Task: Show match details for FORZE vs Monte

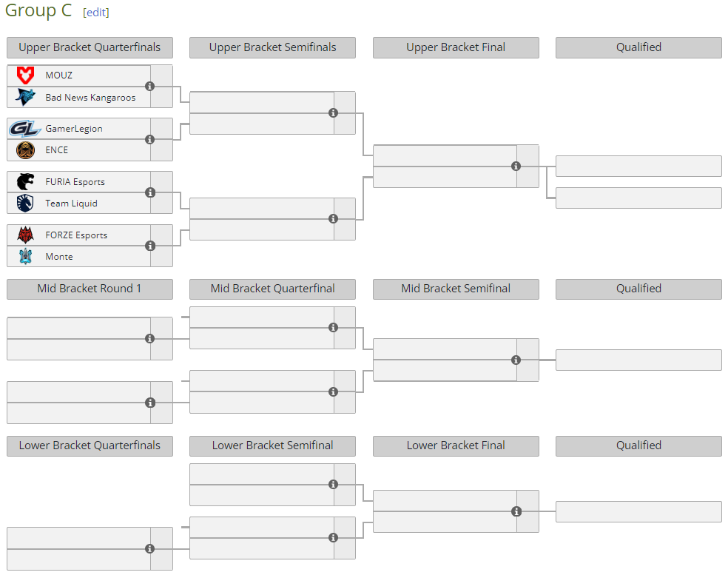Action: click(150, 246)
